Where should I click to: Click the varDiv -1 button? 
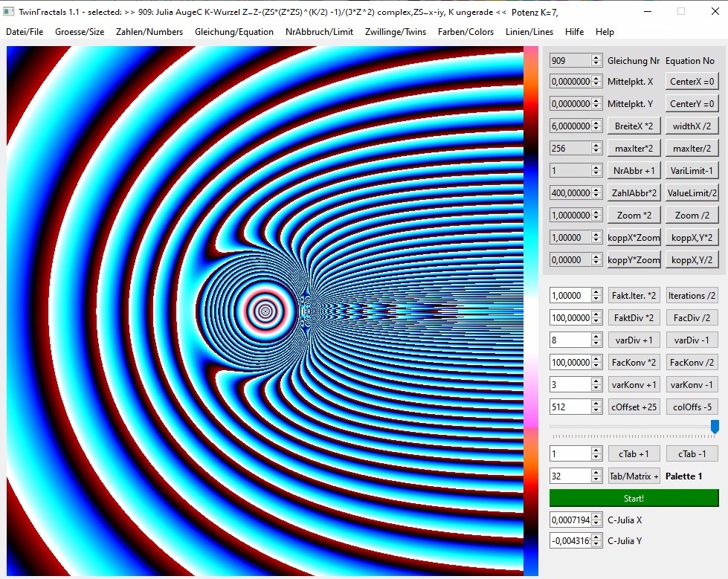point(692,340)
